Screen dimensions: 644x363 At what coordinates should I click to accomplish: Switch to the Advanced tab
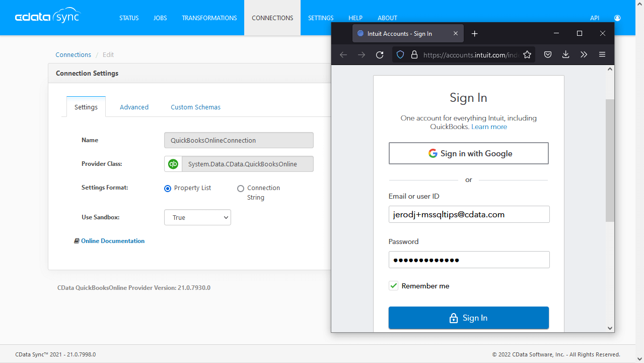pyautogui.click(x=134, y=107)
